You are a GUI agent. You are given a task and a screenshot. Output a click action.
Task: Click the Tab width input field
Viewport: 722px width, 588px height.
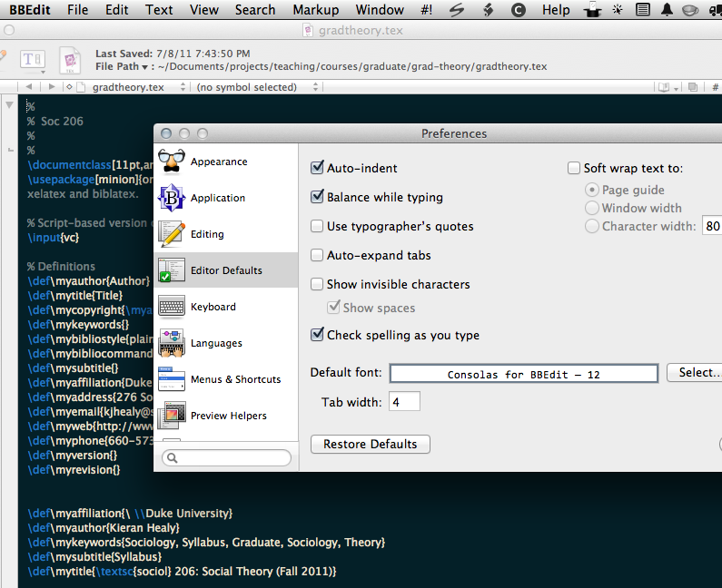404,401
